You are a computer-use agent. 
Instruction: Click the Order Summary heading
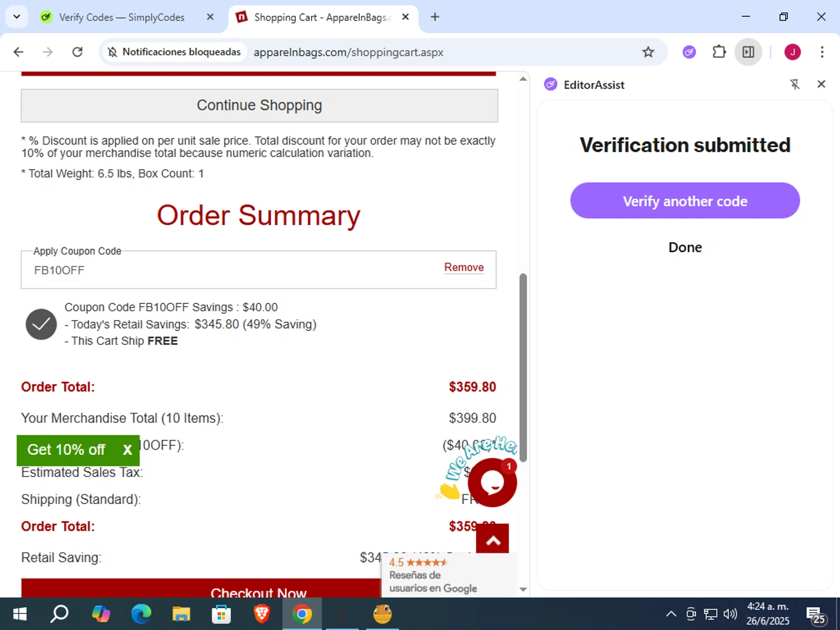coord(259,216)
